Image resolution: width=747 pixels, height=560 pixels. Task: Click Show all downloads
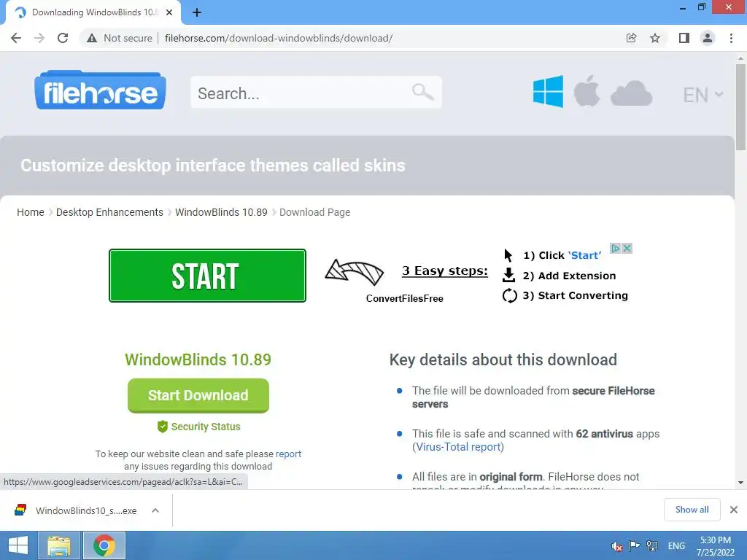pyautogui.click(x=692, y=510)
